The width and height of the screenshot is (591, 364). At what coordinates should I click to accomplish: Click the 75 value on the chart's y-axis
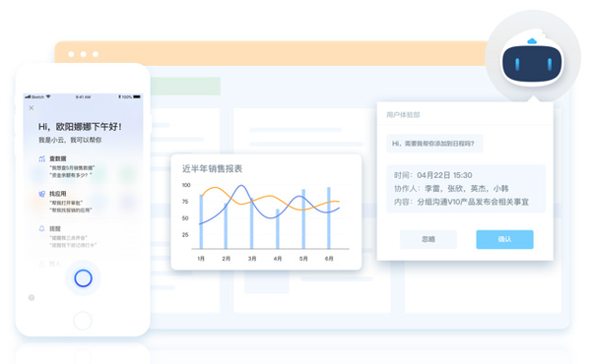[x=185, y=202]
